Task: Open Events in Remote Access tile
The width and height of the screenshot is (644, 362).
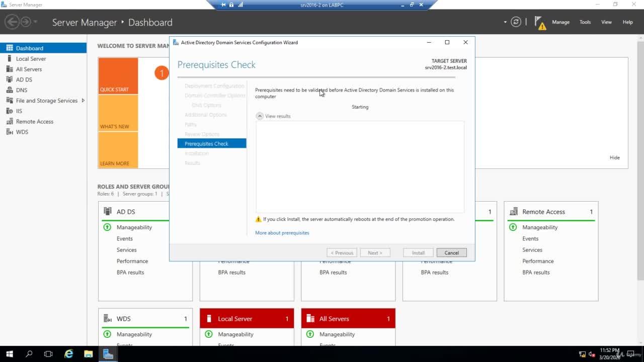Action: pyautogui.click(x=530, y=239)
